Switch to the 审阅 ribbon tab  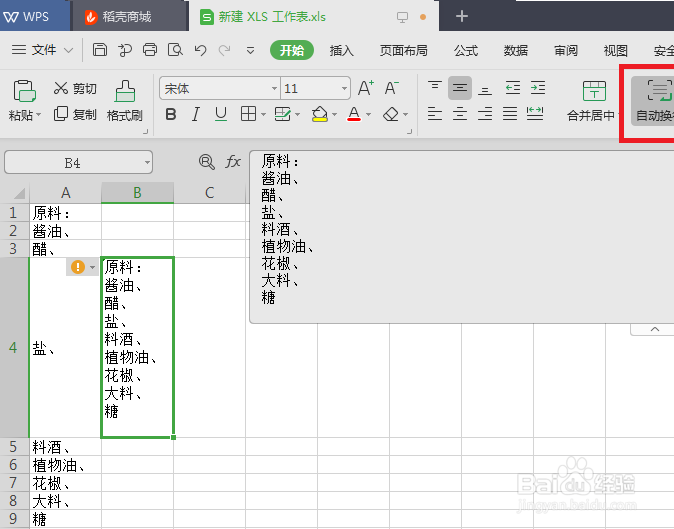click(566, 51)
